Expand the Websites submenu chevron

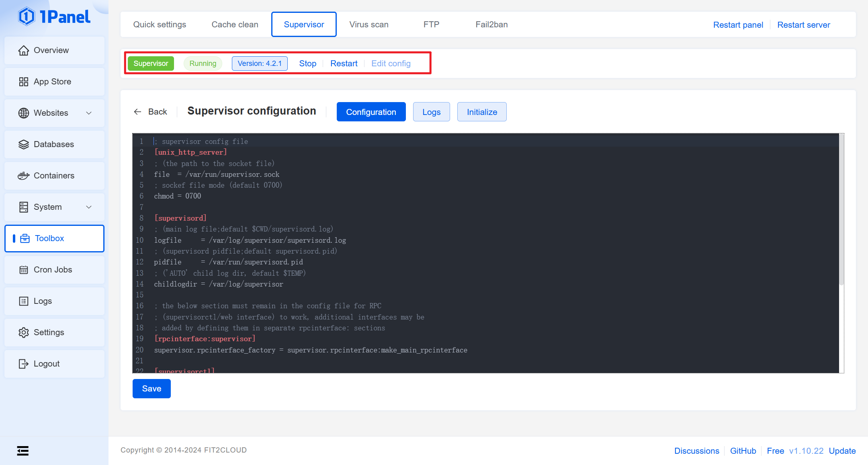tap(89, 113)
